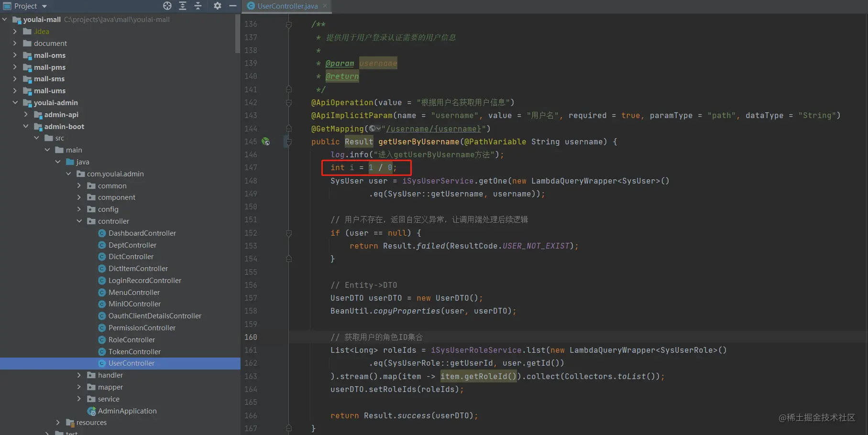
Task: Close the UserController.java tab
Action: pyautogui.click(x=325, y=6)
